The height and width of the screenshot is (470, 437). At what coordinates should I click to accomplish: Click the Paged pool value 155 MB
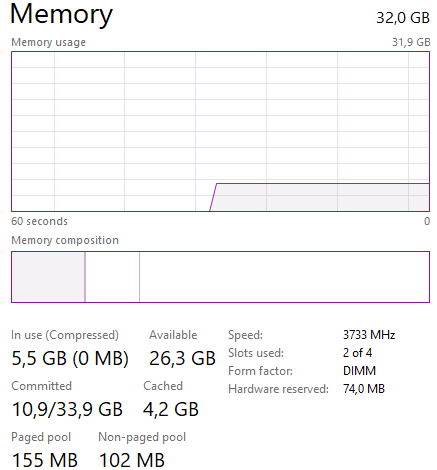[x=45, y=460]
